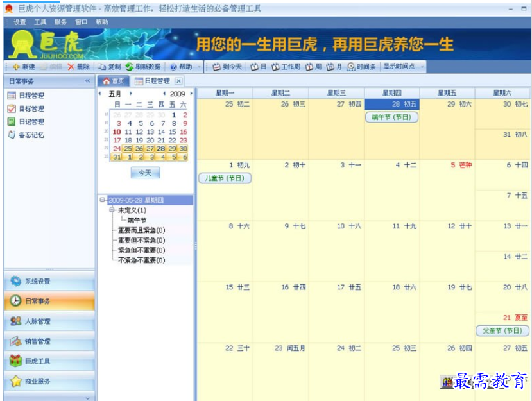532x401 pixels.
Task: Click the 刷新数据 (Refresh data) icon
Action: point(129,67)
